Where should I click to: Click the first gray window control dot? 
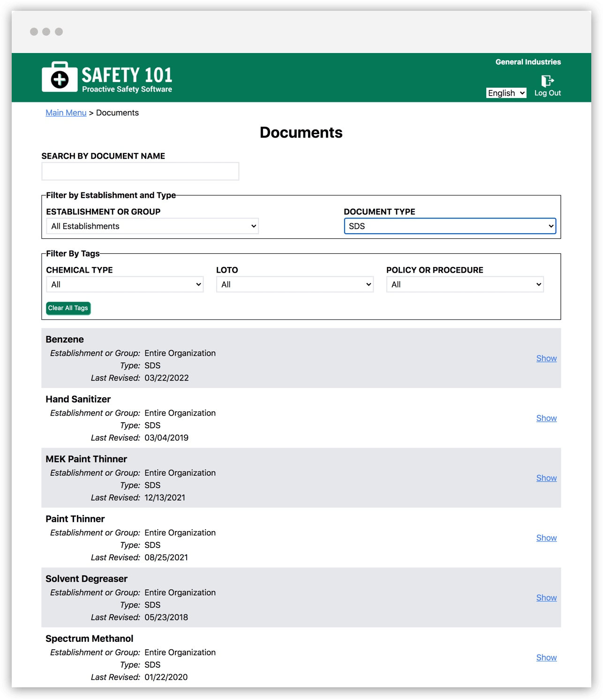[x=34, y=31]
